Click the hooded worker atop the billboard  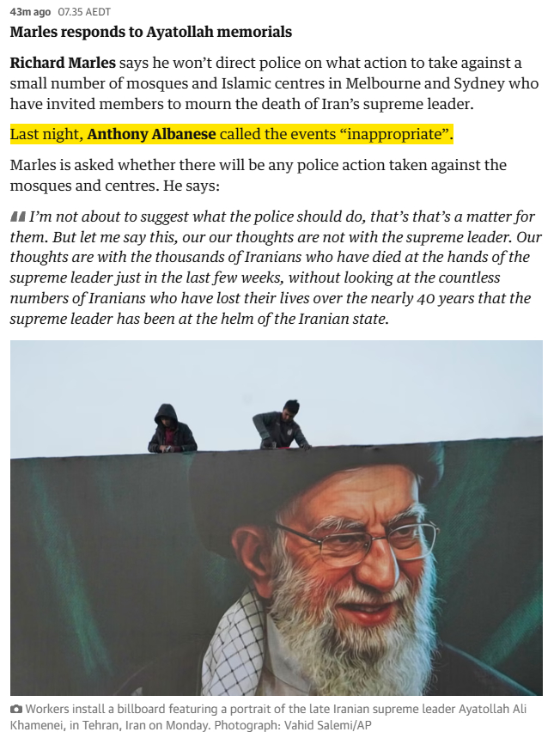pyautogui.click(x=172, y=429)
